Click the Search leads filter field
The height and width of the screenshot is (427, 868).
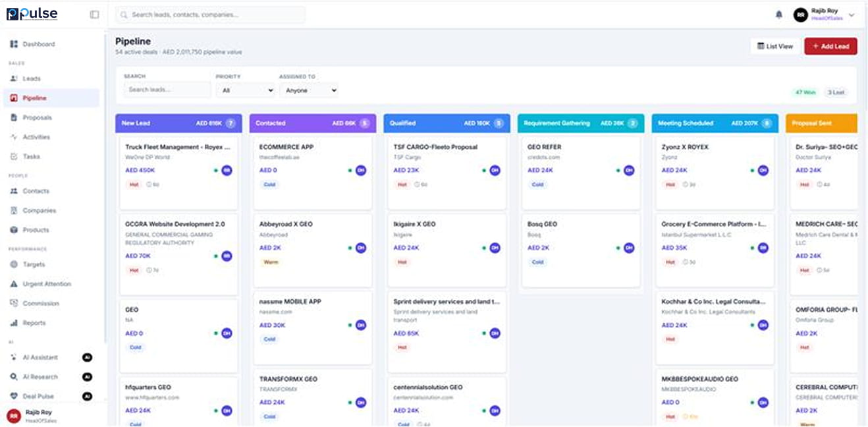tap(167, 90)
